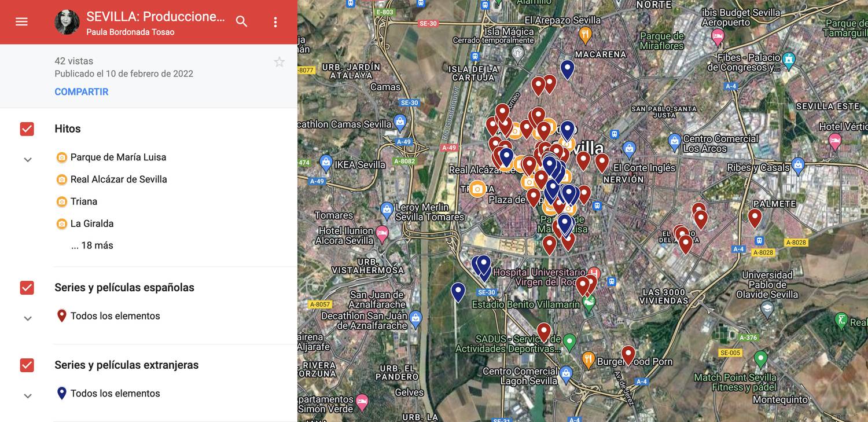Open the hamburger menu
Image resolution: width=868 pixels, height=422 pixels.
[21, 22]
